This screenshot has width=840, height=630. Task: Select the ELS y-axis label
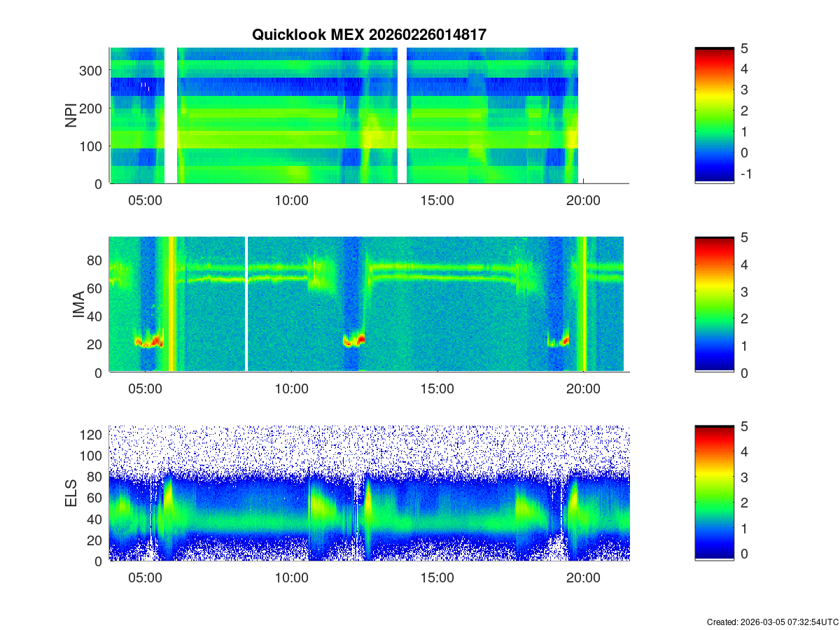[71, 493]
